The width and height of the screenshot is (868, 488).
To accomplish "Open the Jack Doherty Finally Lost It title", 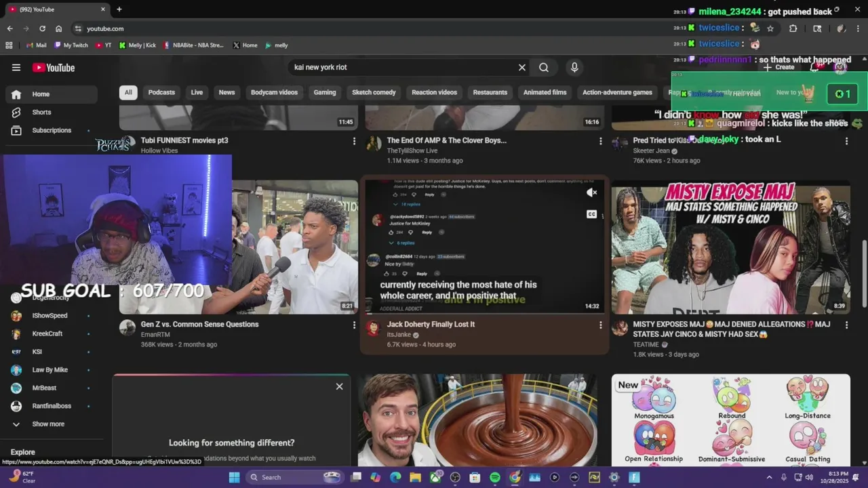I will [x=431, y=325].
